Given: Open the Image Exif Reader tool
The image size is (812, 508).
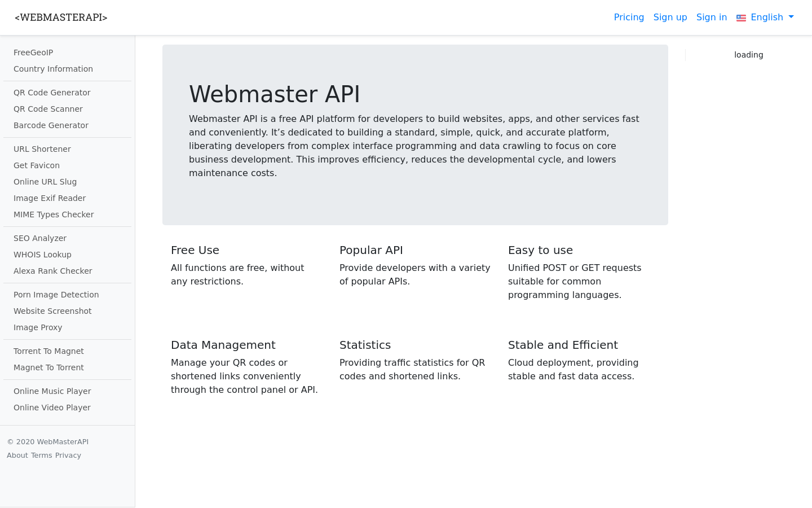Looking at the screenshot, I should pyautogui.click(x=50, y=198).
